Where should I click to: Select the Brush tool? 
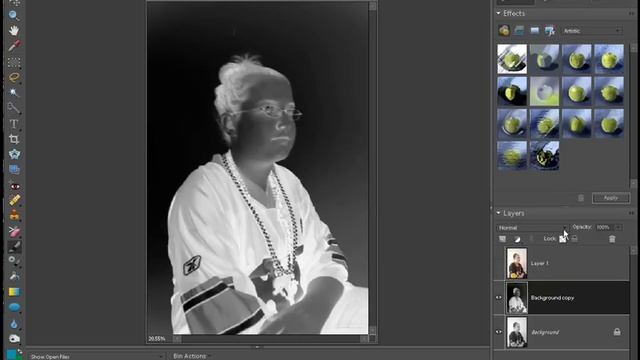[14, 246]
